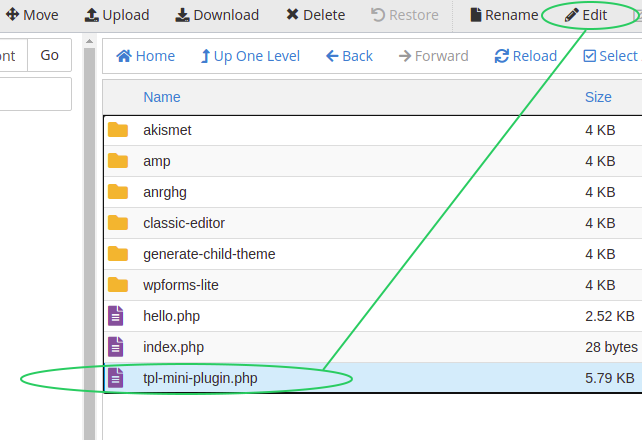Image resolution: width=642 pixels, height=440 pixels.
Task: Click the Delete X icon
Action: click(292, 15)
